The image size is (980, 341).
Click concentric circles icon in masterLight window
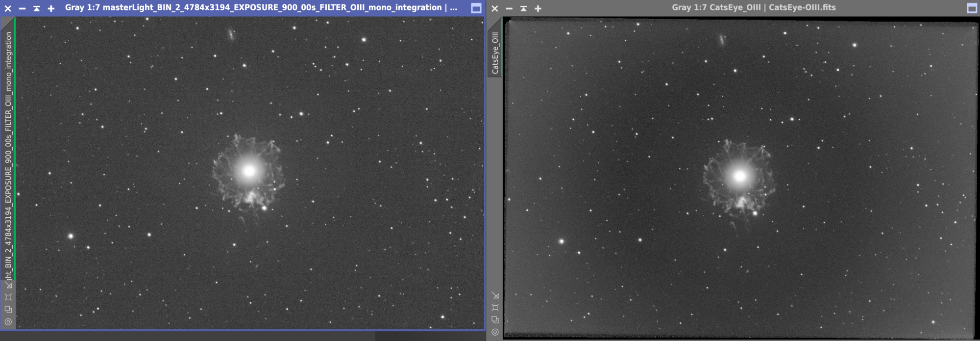[8, 322]
